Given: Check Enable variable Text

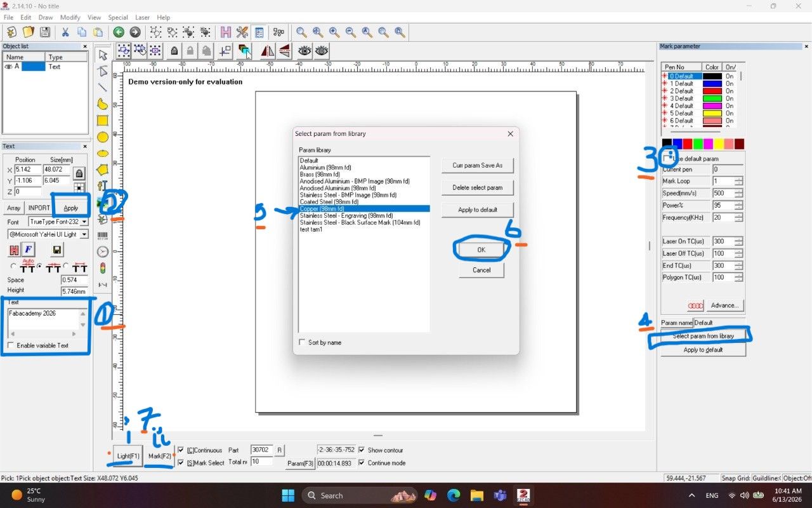Looking at the screenshot, I should click(x=10, y=345).
